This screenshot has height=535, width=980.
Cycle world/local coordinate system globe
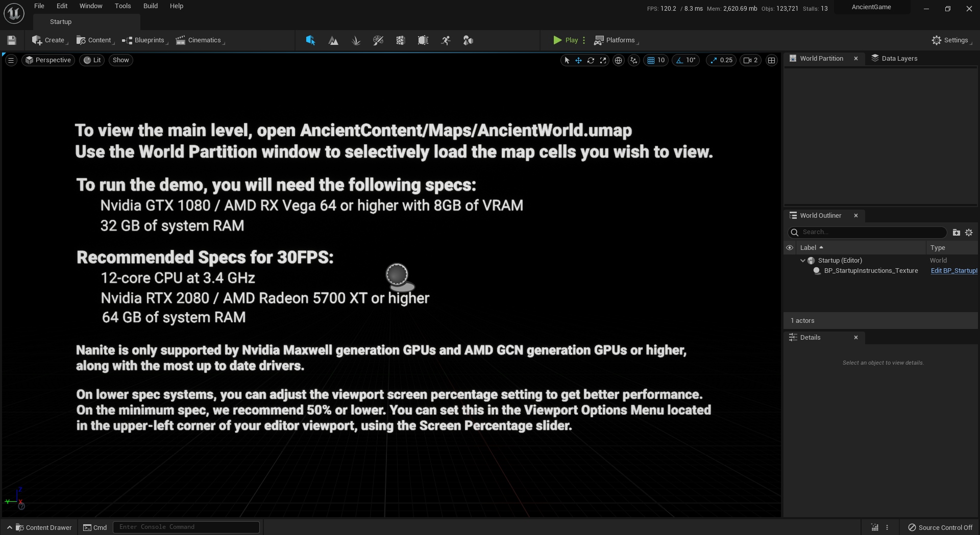(618, 60)
